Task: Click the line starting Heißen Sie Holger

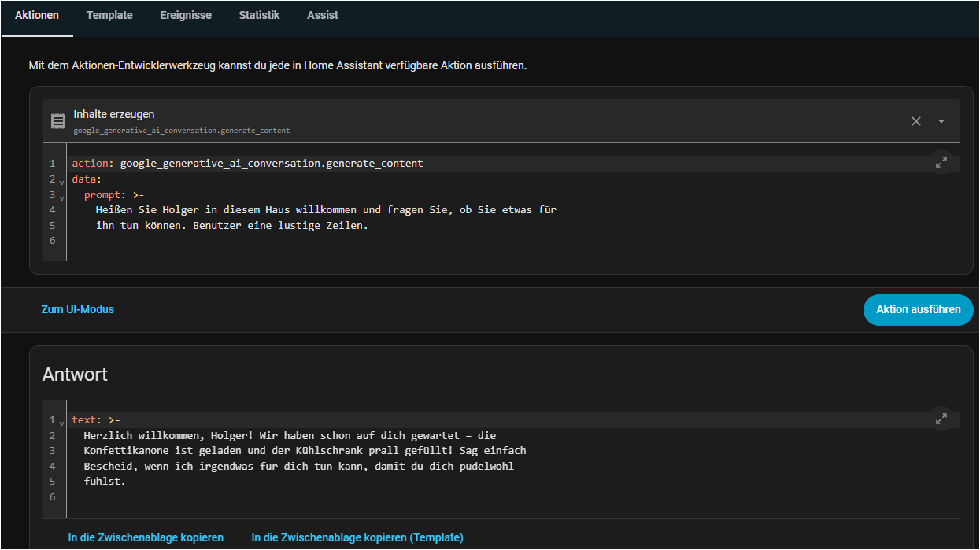Action: (x=326, y=210)
